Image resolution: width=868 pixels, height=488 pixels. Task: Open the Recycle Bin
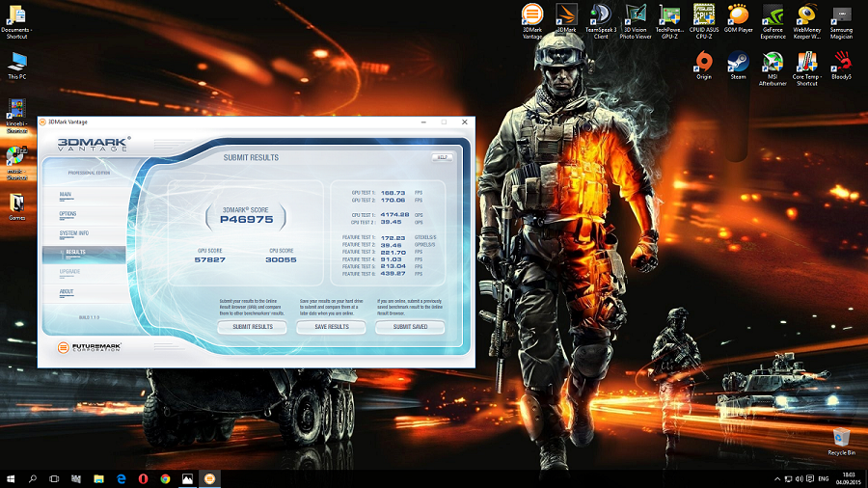(840, 437)
